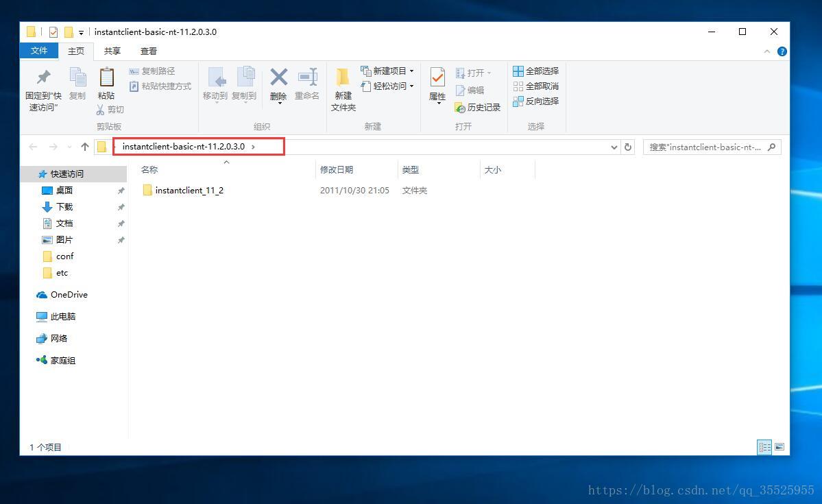Click 全部选择 to select all
Viewport: 822px width, 504px height.
pos(535,71)
